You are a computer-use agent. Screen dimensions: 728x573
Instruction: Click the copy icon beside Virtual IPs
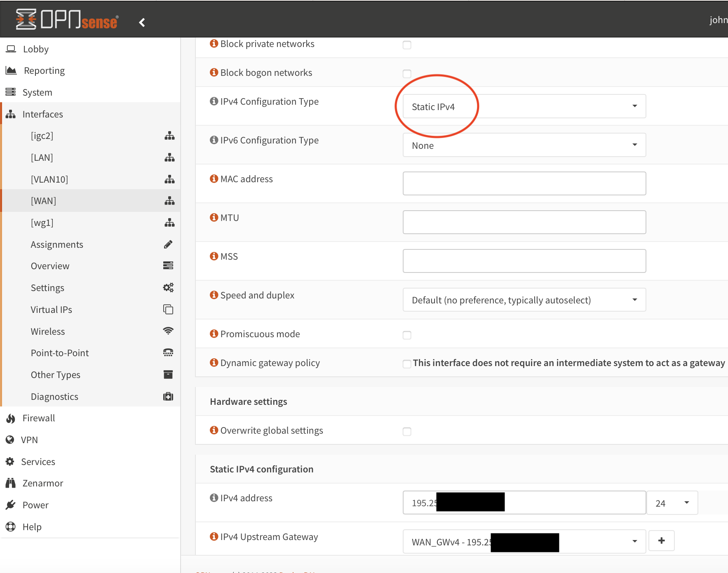point(168,309)
